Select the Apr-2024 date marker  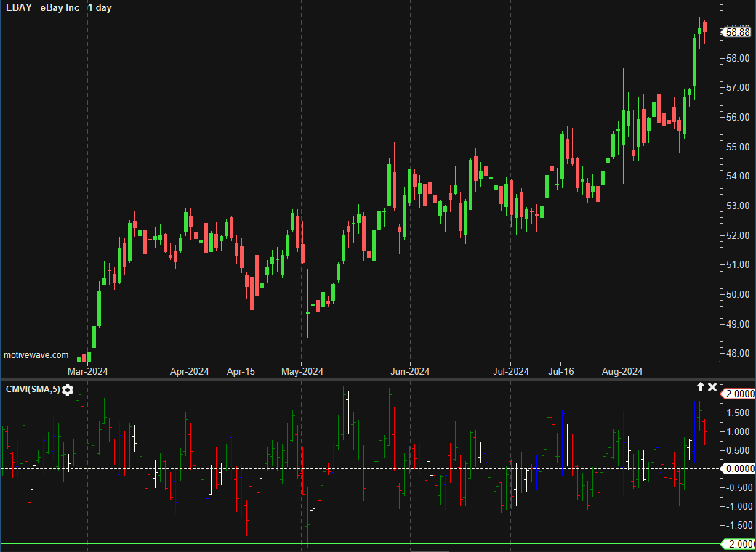tap(190, 371)
